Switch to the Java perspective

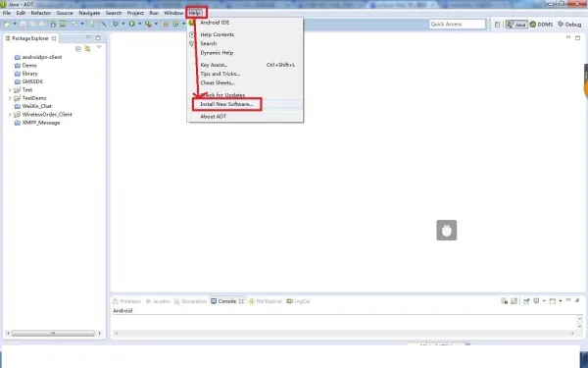click(x=516, y=25)
